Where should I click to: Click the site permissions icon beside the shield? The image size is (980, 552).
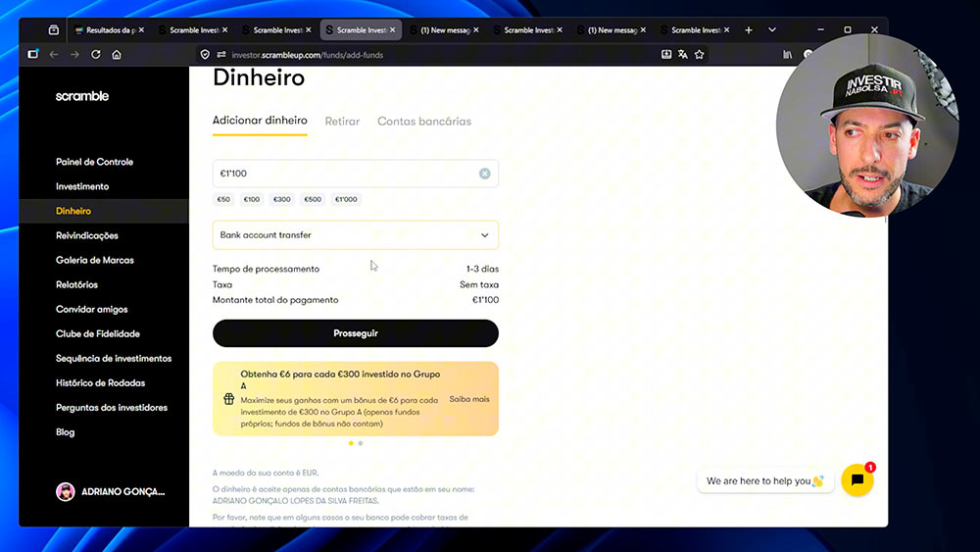click(x=221, y=54)
